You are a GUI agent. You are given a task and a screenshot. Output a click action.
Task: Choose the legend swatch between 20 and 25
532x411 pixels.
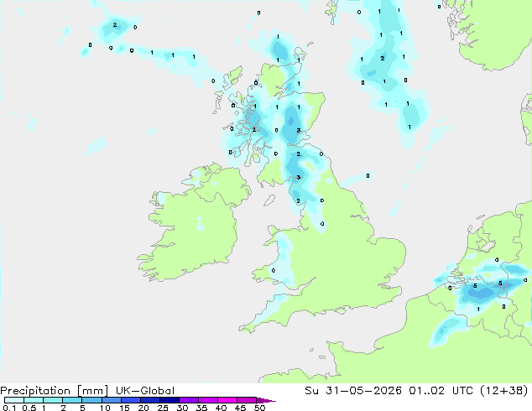[x=150, y=400]
